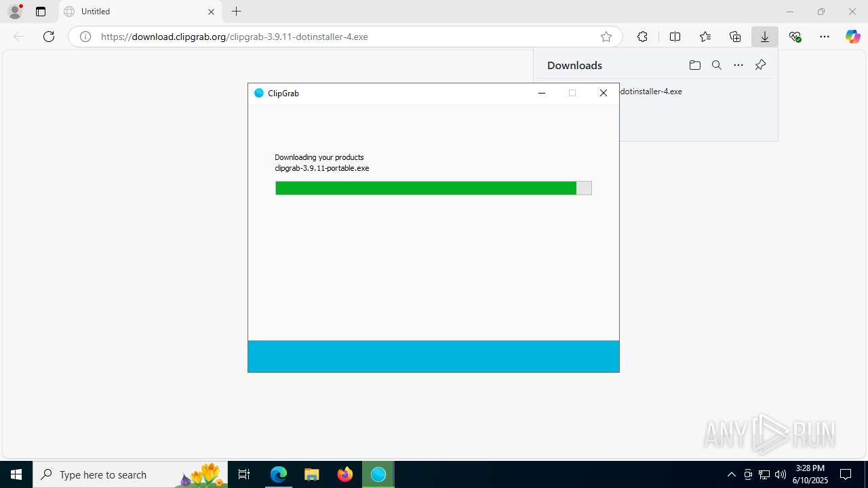Close the ClipGrab installer window
The height and width of the screenshot is (488, 868).
(x=604, y=94)
